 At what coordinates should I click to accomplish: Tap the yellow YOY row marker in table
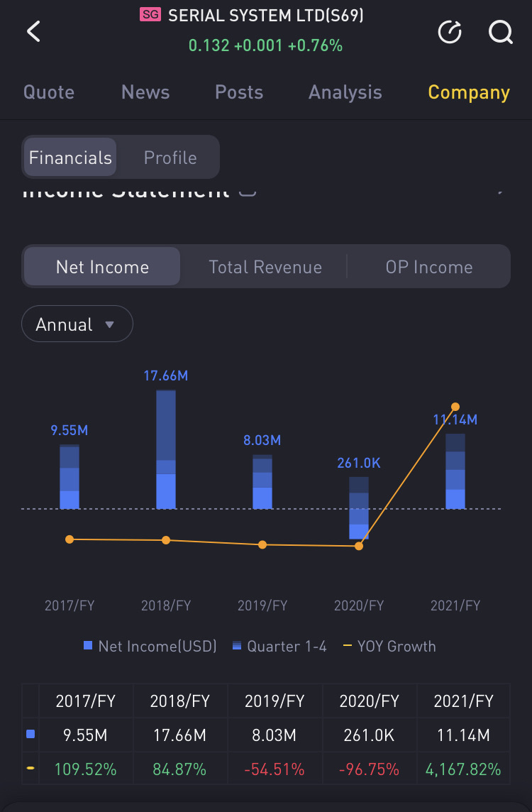31,768
